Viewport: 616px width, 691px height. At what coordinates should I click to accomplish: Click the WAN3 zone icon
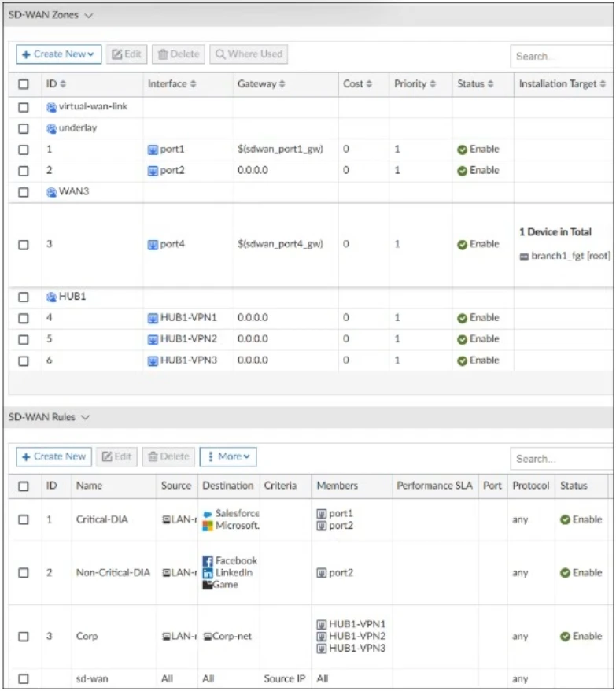52,191
